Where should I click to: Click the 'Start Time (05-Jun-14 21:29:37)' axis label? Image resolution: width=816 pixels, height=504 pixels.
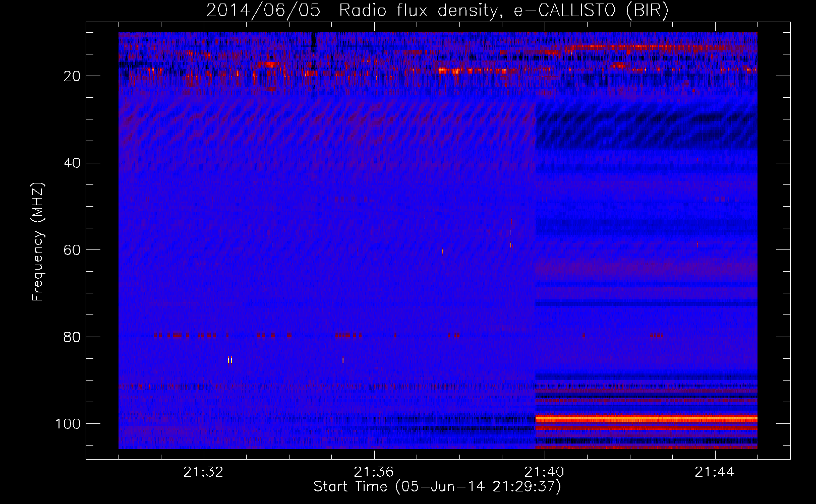[x=437, y=487]
